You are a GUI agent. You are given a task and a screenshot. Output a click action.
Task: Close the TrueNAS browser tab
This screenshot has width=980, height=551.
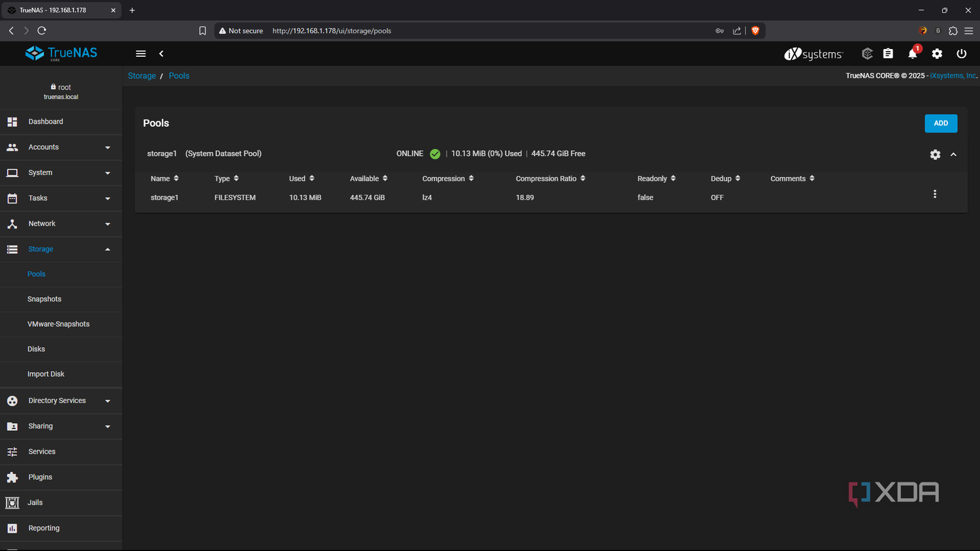pos(113,10)
